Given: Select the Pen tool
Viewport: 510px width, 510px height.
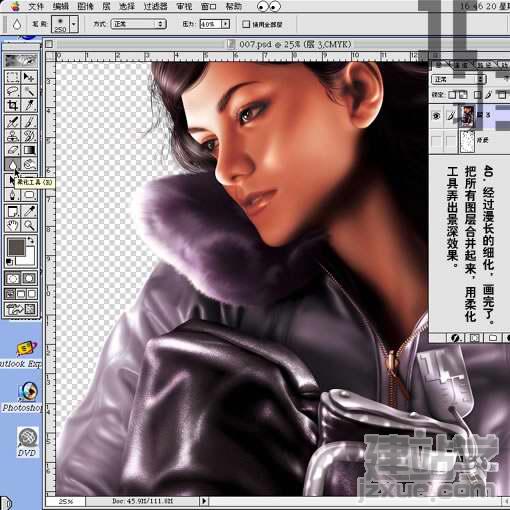Looking at the screenshot, I should 12,195.
